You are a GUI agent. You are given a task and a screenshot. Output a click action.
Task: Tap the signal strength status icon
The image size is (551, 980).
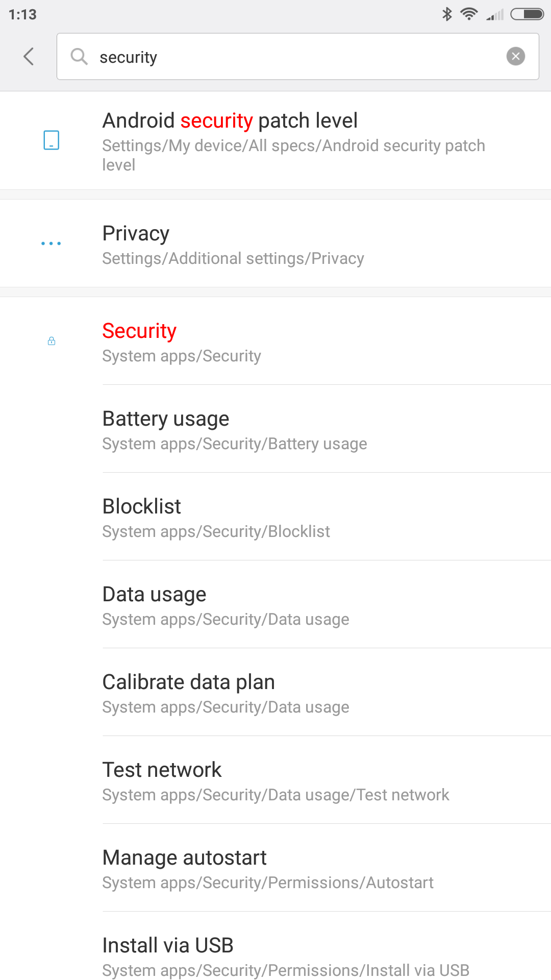(495, 15)
